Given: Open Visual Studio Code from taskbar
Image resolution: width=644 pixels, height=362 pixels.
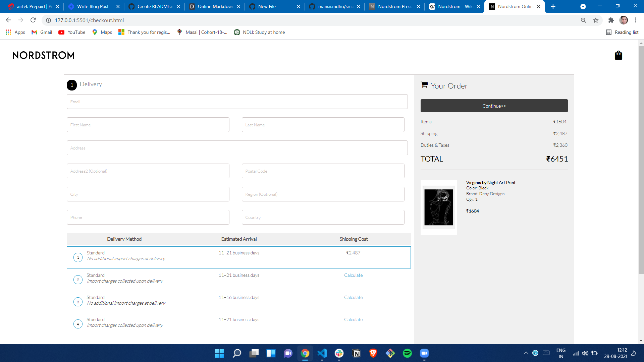Looking at the screenshot, I should coord(322,353).
